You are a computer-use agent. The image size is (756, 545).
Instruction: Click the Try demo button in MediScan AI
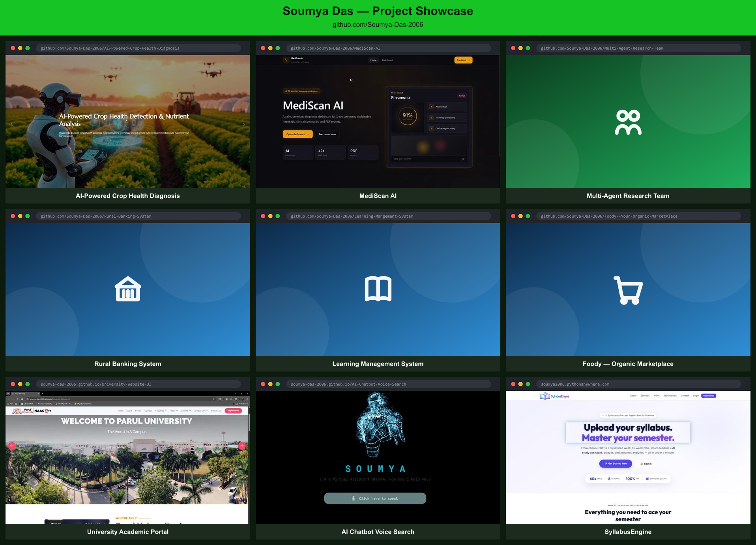(463, 60)
